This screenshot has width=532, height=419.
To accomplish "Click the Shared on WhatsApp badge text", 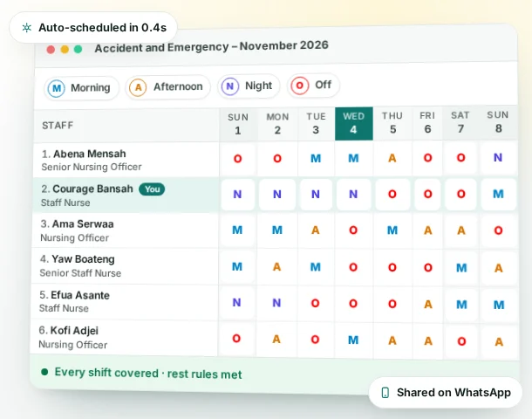I will coord(454,393).
